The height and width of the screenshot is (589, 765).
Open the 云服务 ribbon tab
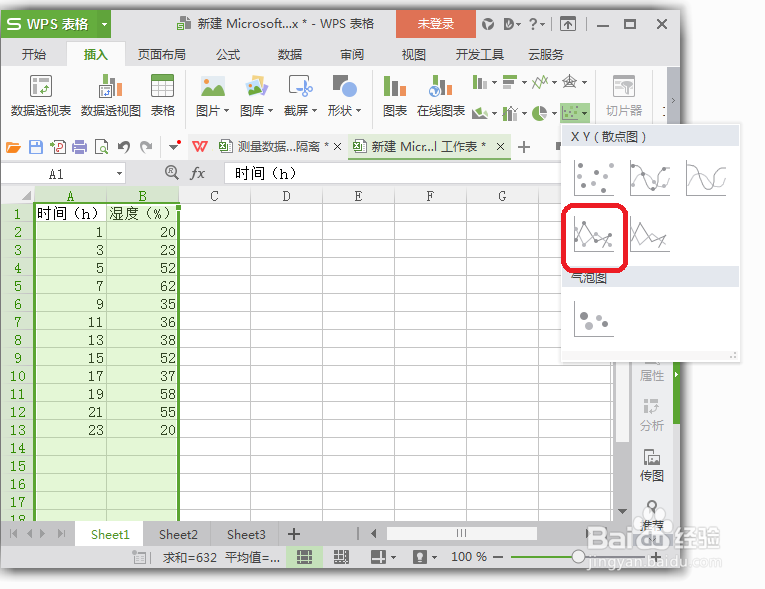[x=546, y=55]
